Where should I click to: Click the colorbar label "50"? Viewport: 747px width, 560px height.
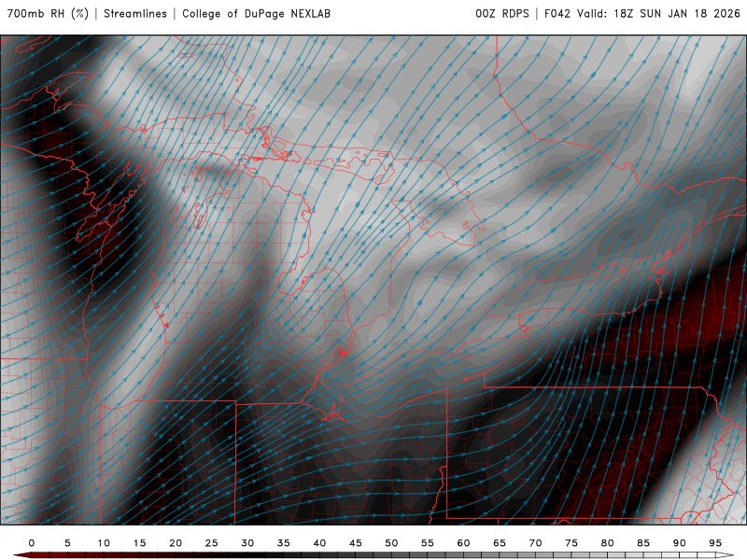[x=391, y=543]
